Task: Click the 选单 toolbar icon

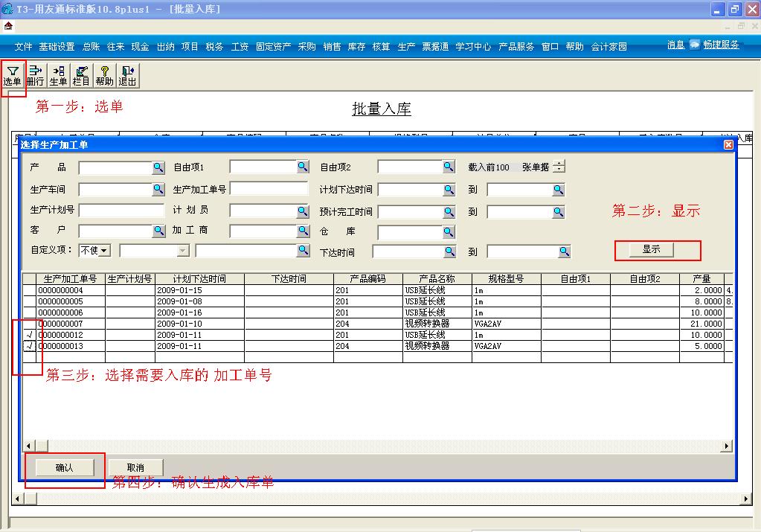Action: (13, 74)
